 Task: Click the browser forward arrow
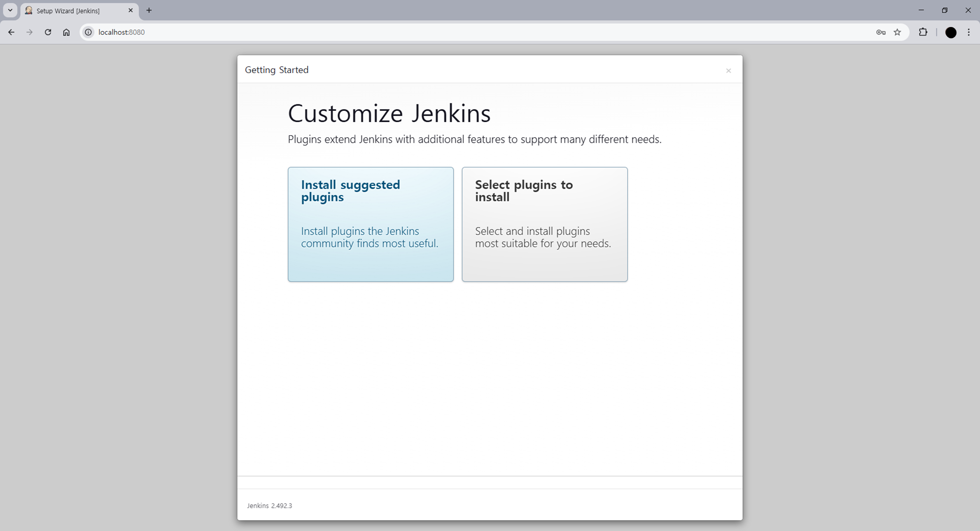[x=29, y=32]
